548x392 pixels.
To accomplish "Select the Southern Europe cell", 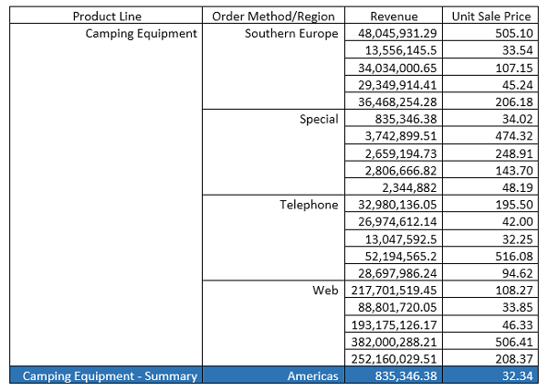I will (x=291, y=34).
